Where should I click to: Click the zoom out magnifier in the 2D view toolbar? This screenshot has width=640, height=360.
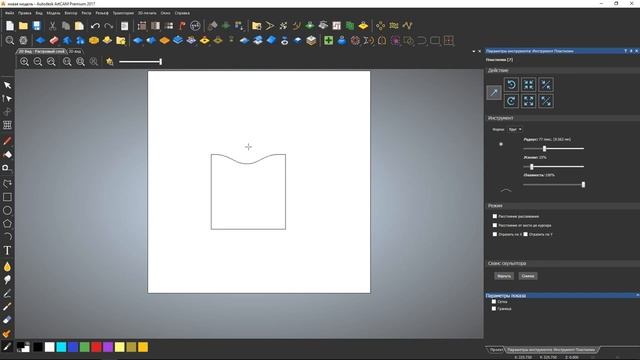[x=38, y=62]
